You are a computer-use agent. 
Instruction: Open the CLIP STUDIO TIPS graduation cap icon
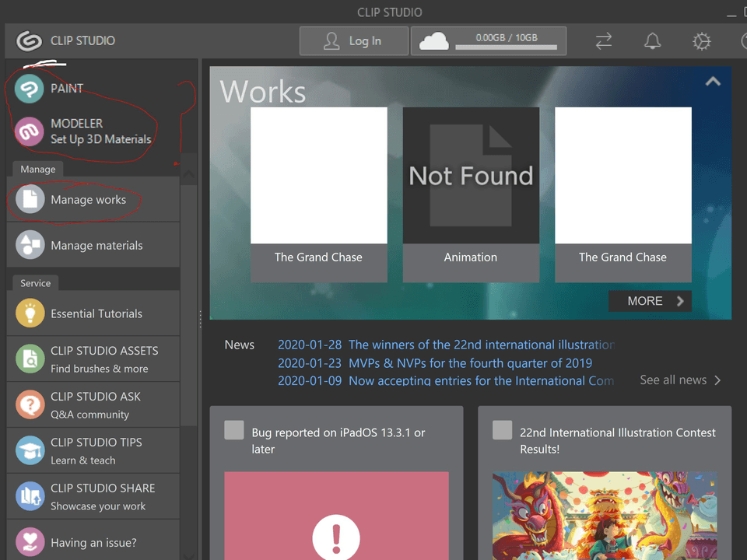(x=30, y=450)
